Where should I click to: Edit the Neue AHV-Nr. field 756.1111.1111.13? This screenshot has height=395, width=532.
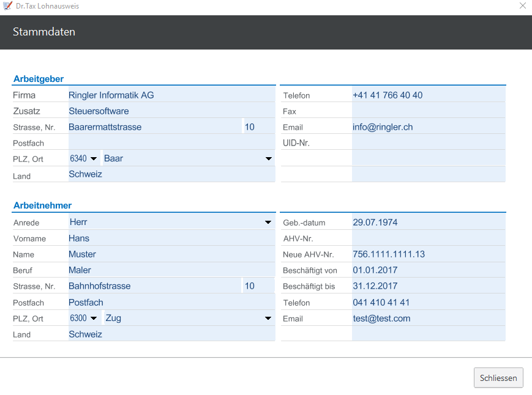(x=429, y=254)
